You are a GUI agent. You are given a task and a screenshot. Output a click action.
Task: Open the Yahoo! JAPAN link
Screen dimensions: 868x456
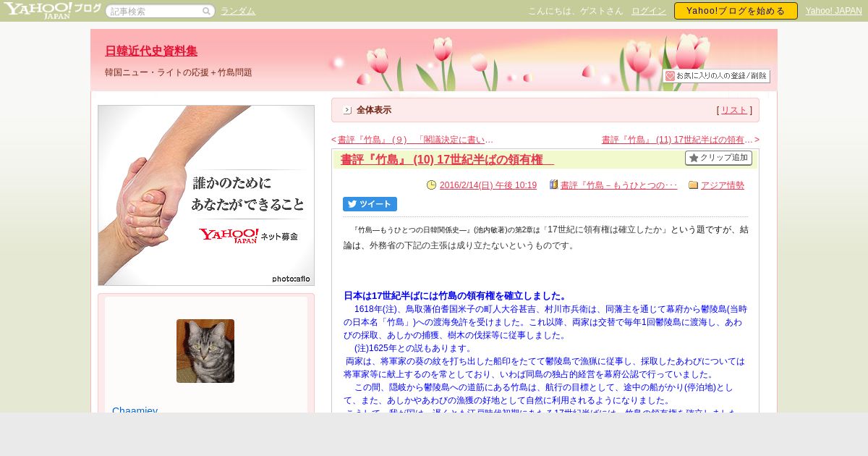833,11
